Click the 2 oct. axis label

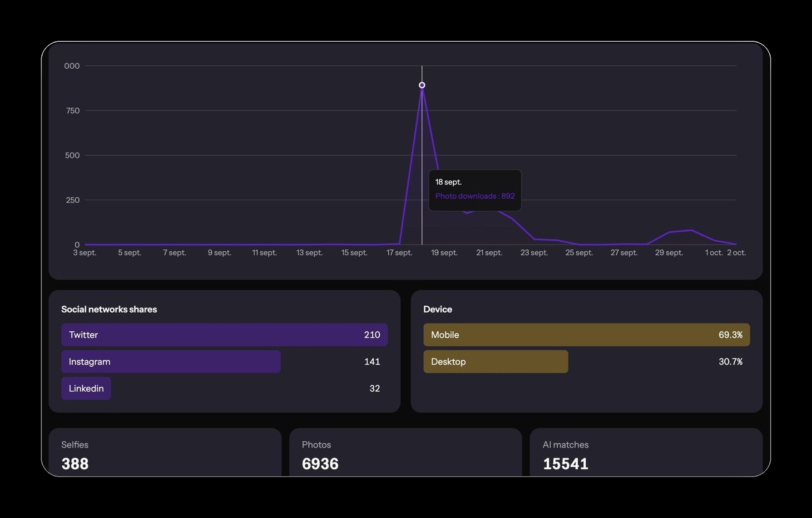tap(737, 253)
